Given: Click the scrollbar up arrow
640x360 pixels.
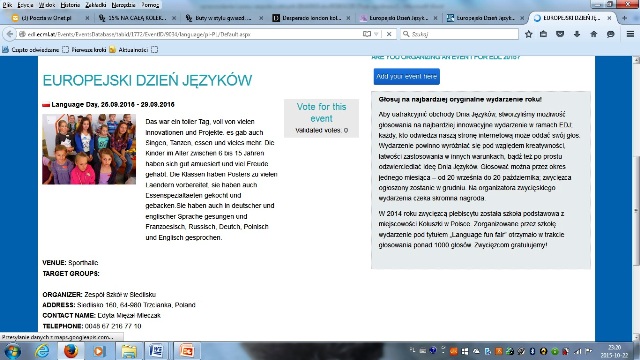Looking at the screenshot, I should [636, 60].
